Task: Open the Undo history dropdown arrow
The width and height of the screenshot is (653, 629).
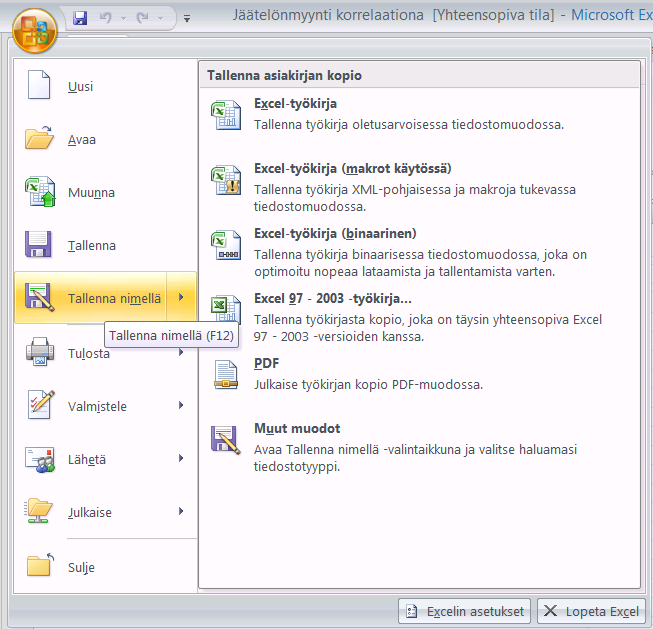Action: 123,18
